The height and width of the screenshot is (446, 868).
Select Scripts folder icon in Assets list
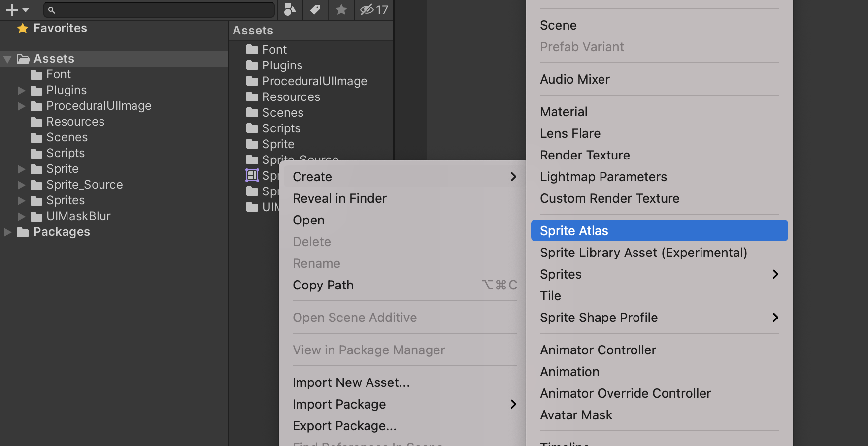tap(252, 128)
